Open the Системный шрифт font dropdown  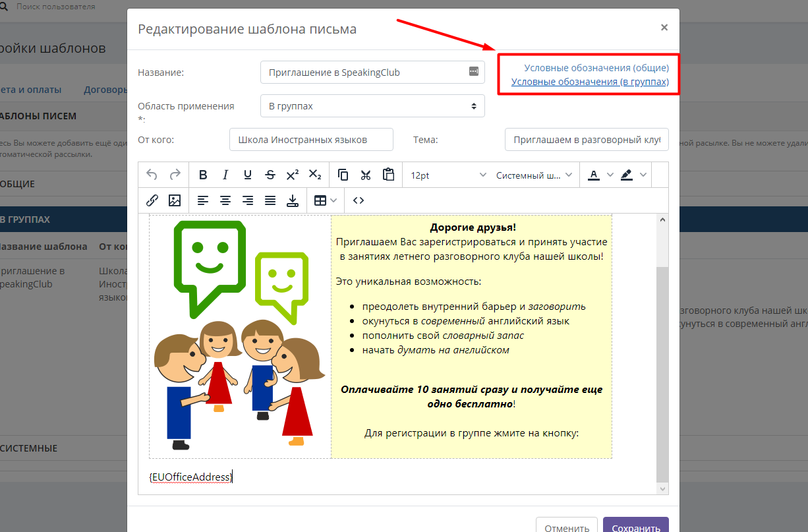coord(534,175)
